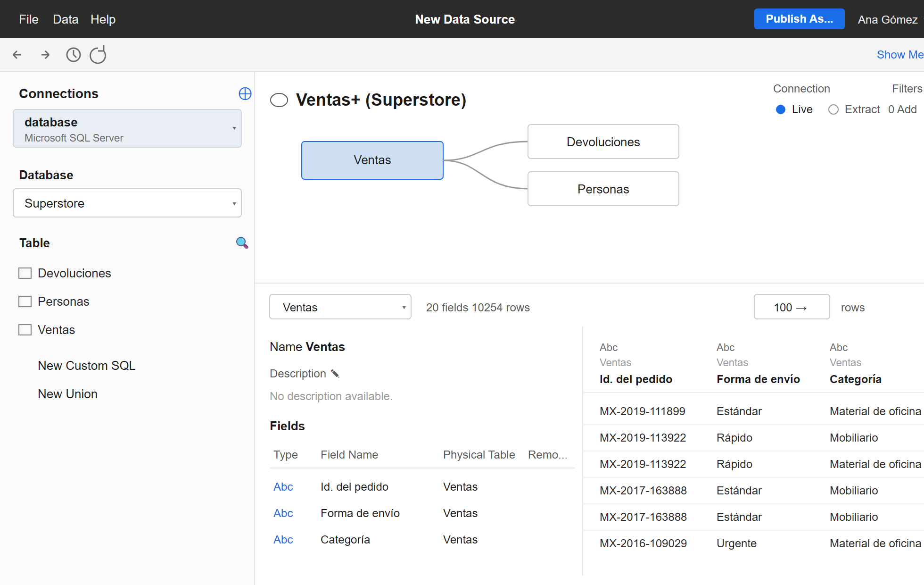
Task: Click Abc type above Id. del pedido column
Action: point(609,347)
